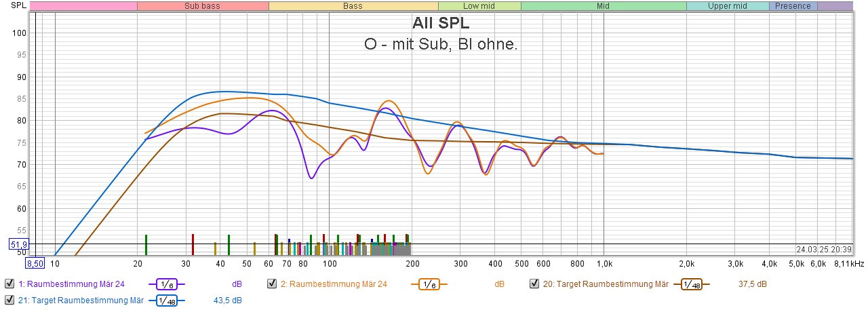Select the '2: Raumbestimmung Mär 24' legend label
This screenshot has width=868, height=310.
coord(334,284)
